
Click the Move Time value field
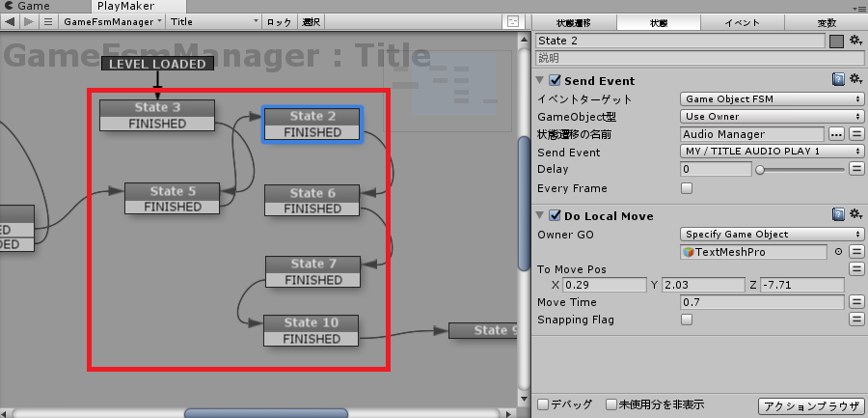(x=762, y=302)
